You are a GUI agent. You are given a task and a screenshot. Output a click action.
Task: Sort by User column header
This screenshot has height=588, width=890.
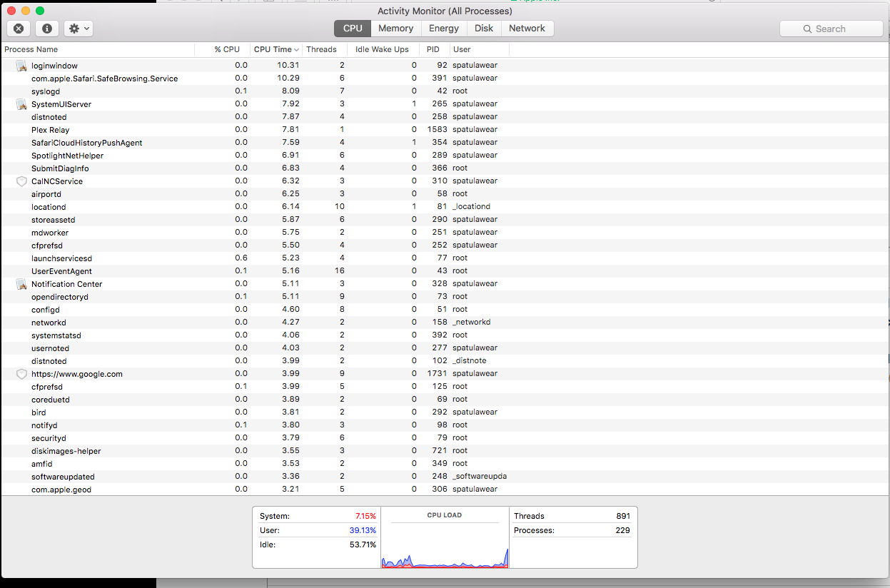point(479,49)
